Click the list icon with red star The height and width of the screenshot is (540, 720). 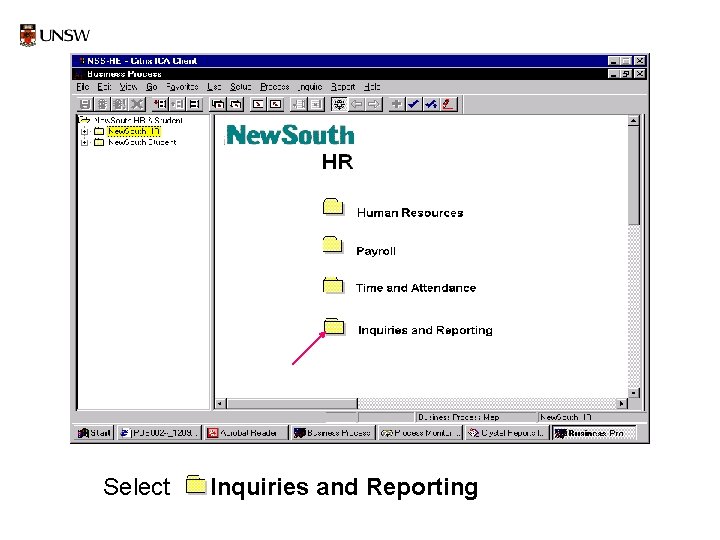(160, 104)
